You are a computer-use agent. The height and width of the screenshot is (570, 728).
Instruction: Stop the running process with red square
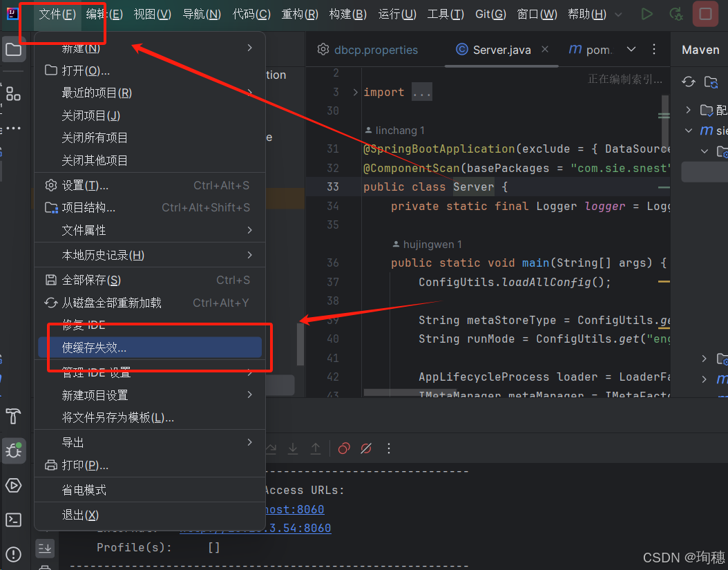705,14
